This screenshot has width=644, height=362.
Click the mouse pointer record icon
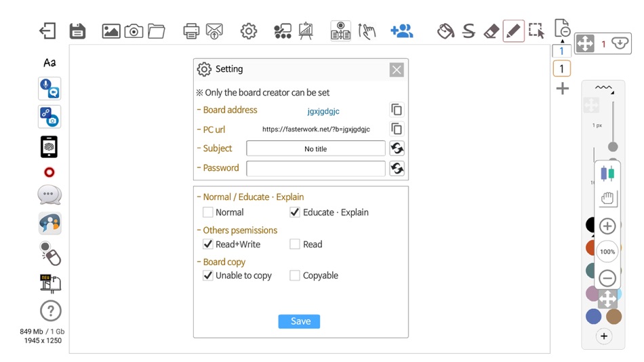coord(51,254)
